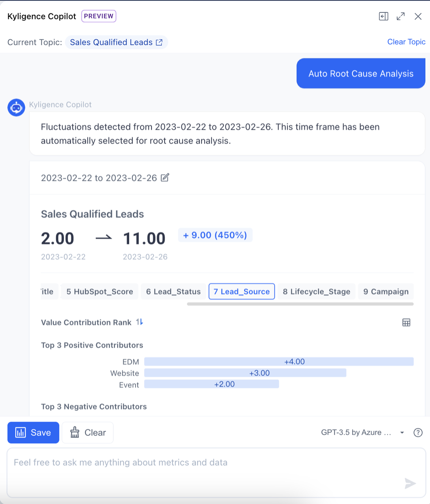Click the Clear Topic link
Viewport: 430px width, 504px height.
(406, 42)
